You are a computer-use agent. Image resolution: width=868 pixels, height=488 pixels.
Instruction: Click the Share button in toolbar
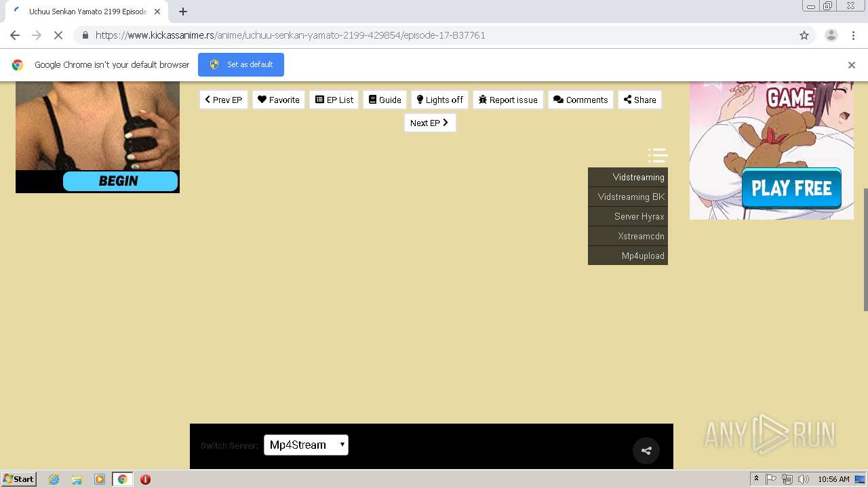(639, 100)
